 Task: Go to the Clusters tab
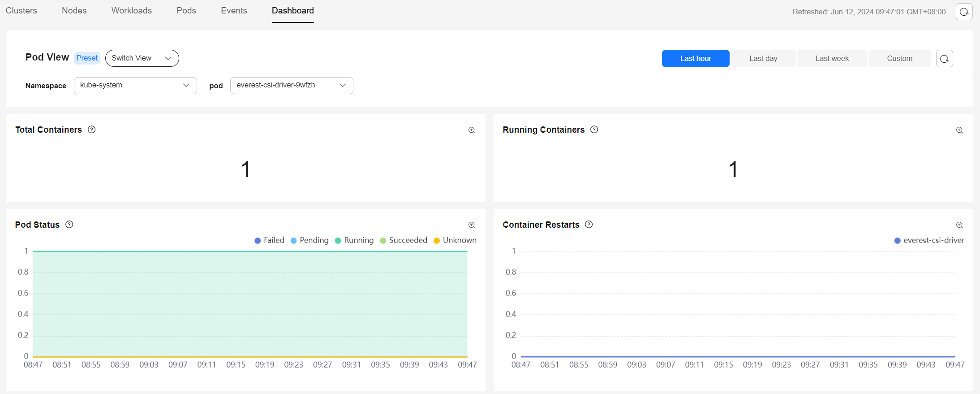21,11
